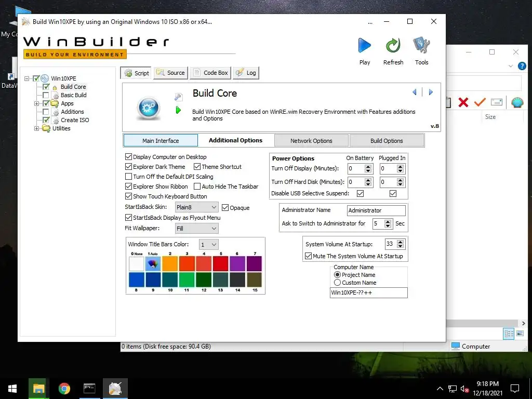Open the Code Box tab
Image resolution: width=532 pixels, height=399 pixels.
click(210, 73)
